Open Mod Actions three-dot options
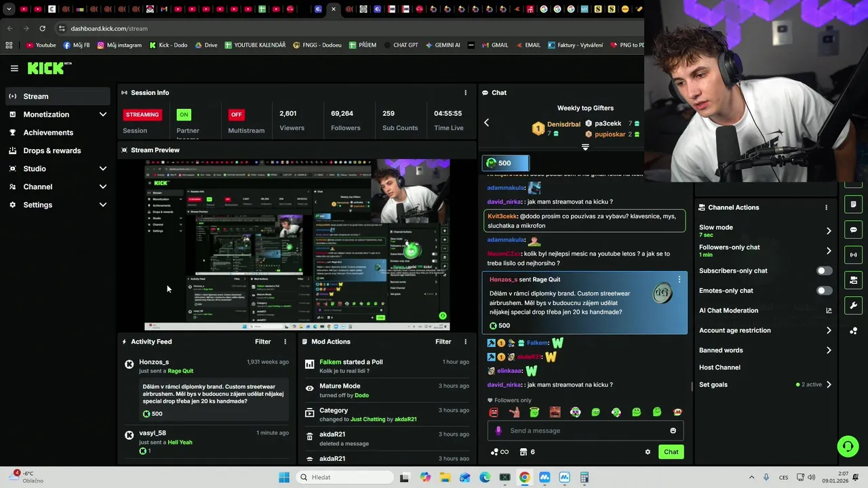The image size is (868, 488). 465,342
